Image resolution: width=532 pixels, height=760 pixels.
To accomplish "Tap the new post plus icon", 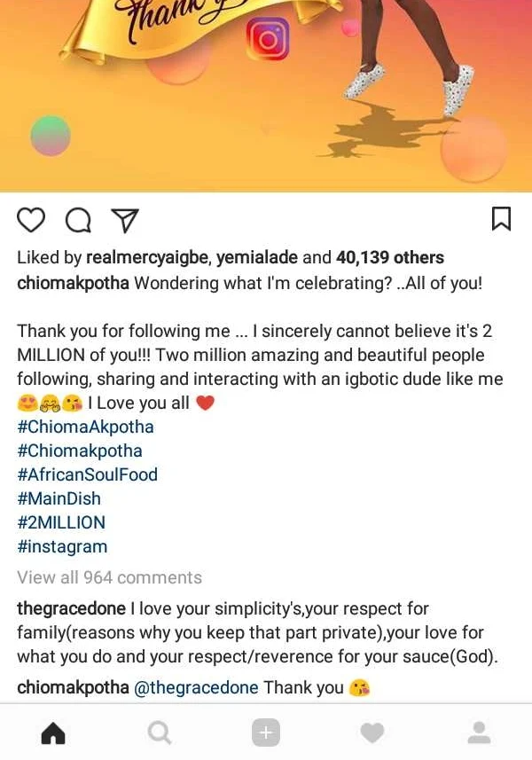I will click(266, 733).
